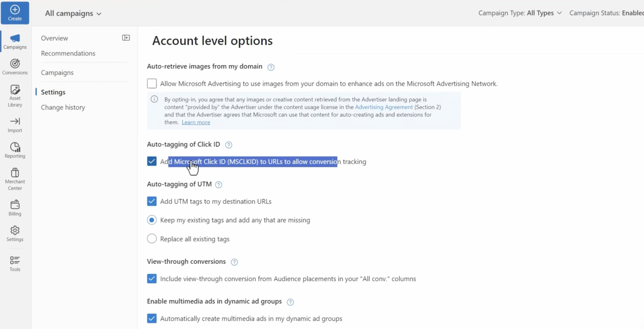
Task: Click the info icon in the opt-in notice
Action: [x=154, y=99]
